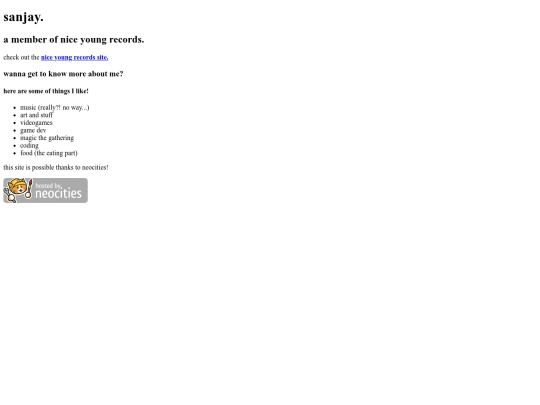Click the 'wanna get to know more about me?' heading

point(63,74)
